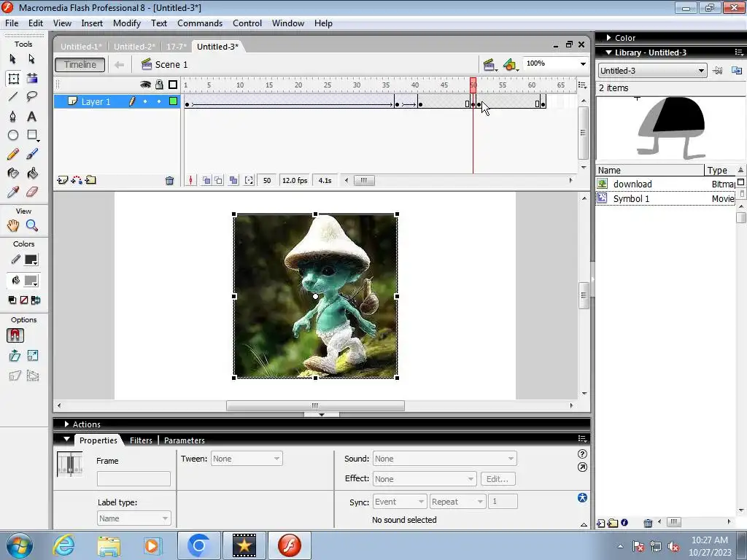Open the Modify menu

(127, 23)
